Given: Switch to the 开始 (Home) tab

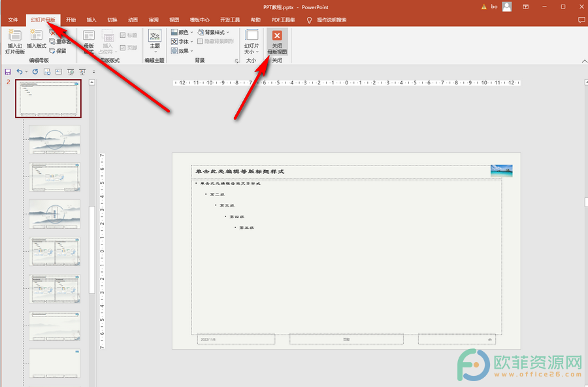Looking at the screenshot, I should [x=71, y=20].
